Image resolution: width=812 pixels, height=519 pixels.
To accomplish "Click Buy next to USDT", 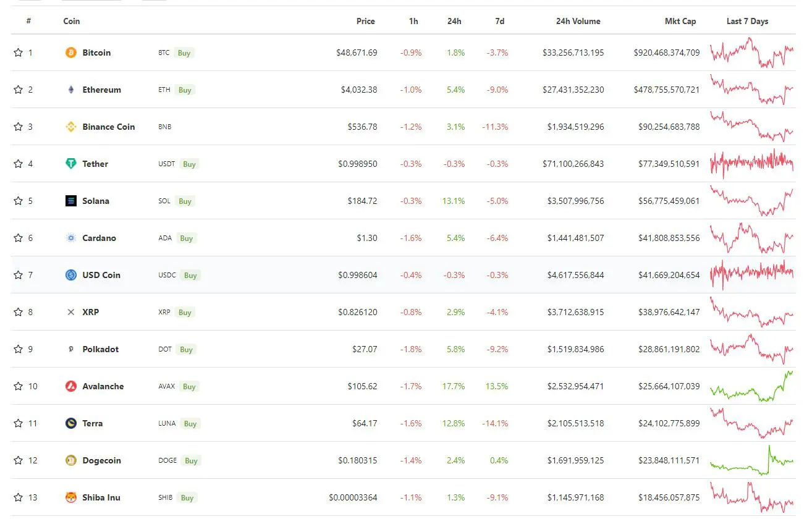I will click(189, 164).
